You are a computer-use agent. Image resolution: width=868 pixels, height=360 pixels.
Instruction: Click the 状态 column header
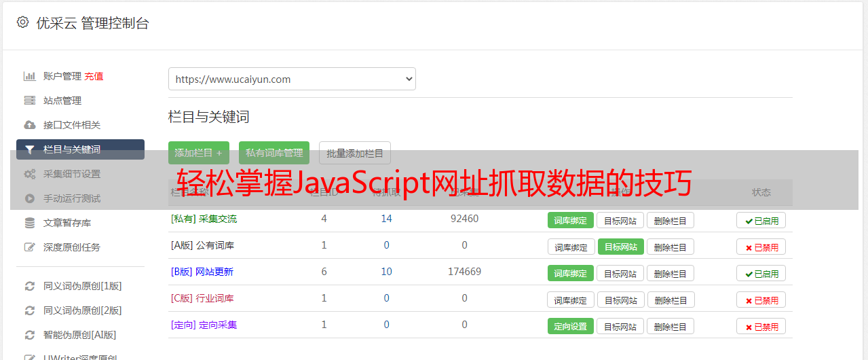pos(761,192)
